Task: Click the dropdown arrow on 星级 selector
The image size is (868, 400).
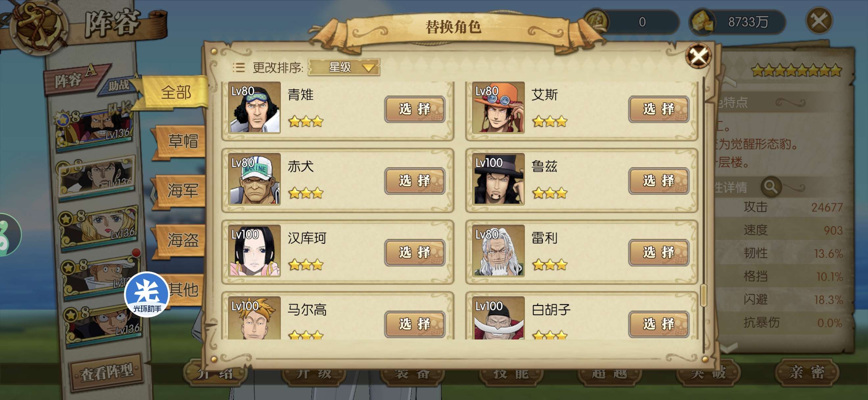Action: (x=368, y=68)
